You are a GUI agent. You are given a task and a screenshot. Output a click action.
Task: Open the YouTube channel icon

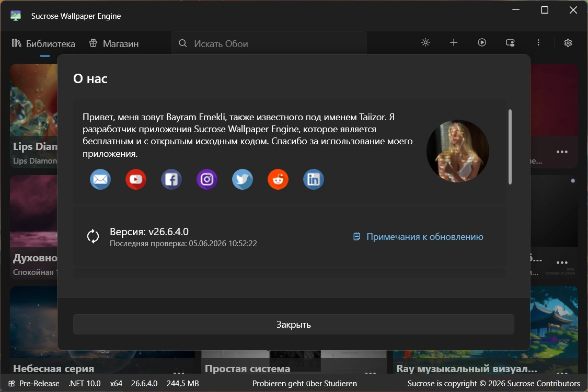pos(136,179)
